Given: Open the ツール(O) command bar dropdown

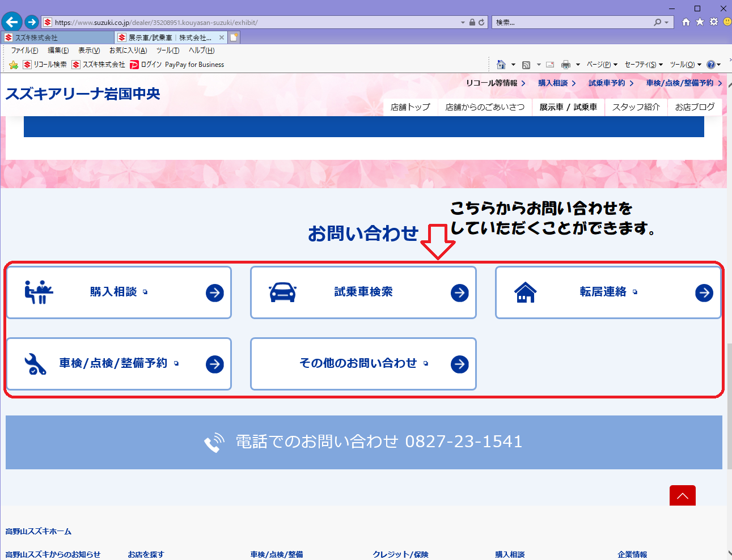Looking at the screenshot, I should pyautogui.click(x=686, y=65).
